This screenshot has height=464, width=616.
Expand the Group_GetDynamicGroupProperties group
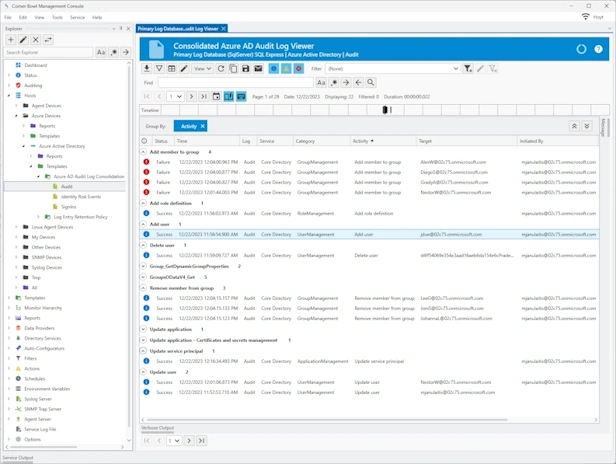pyautogui.click(x=143, y=266)
